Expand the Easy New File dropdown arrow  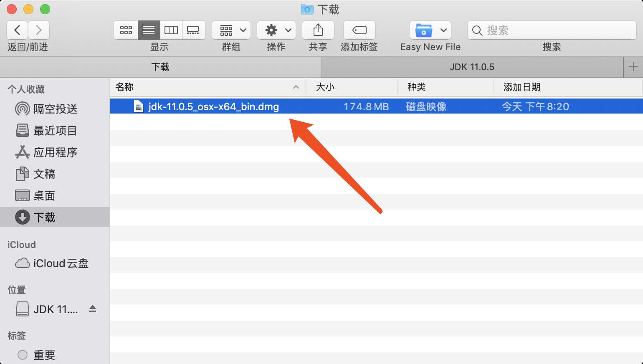coord(443,30)
